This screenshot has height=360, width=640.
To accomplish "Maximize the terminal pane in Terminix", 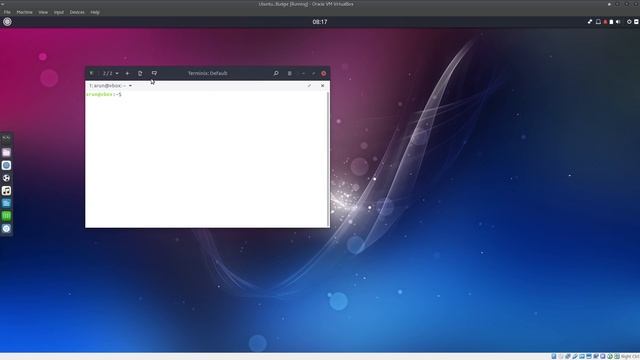I will pyautogui.click(x=309, y=86).
